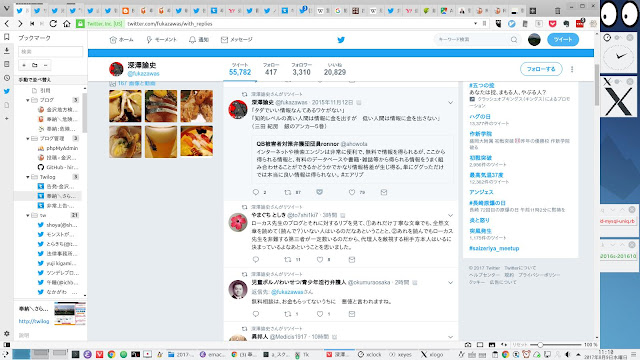Like the tweet with 79 likes

point(352,192)
